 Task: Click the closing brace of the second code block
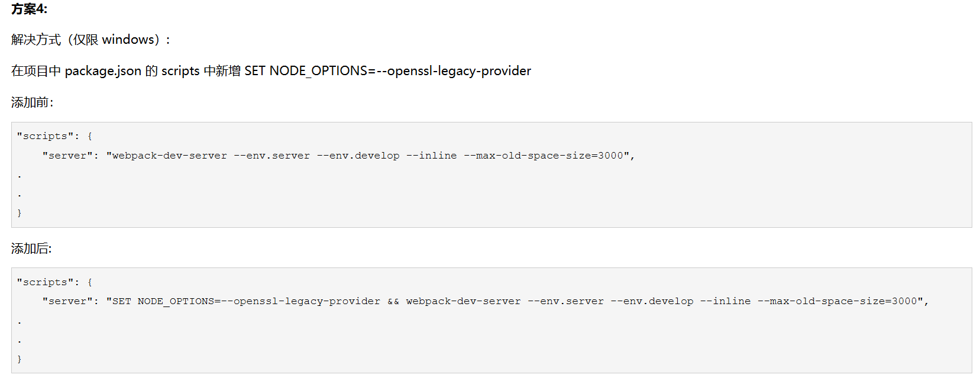tap(20, 359)
